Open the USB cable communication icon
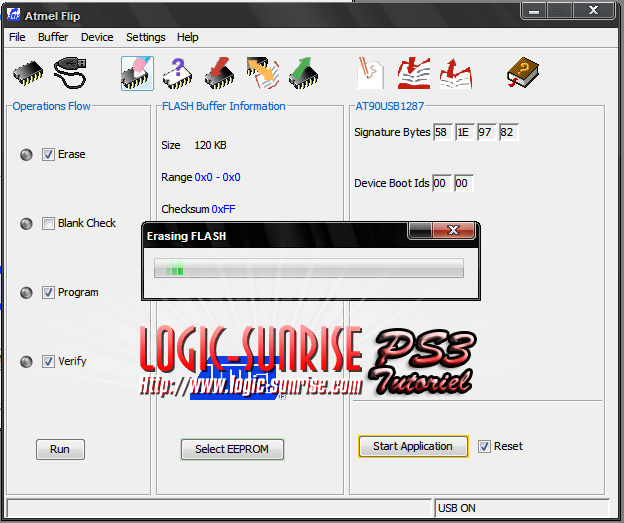Screen dimensions: 624x523 [70, 73]
